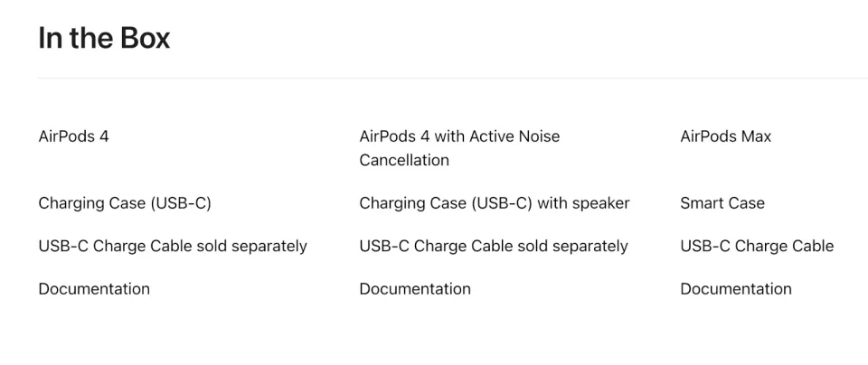Click middle column's "USB-C Charge Cable sold separately"
868x365 pixels.
pyautogui.click(x=494, y=247)
